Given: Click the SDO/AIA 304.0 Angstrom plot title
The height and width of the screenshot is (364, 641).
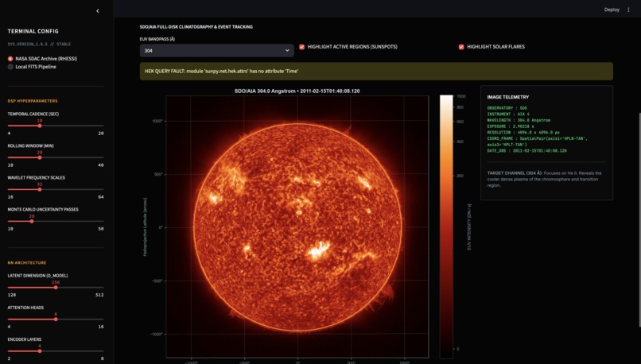Looking at the screenshot, I should (x=297, y=91).
